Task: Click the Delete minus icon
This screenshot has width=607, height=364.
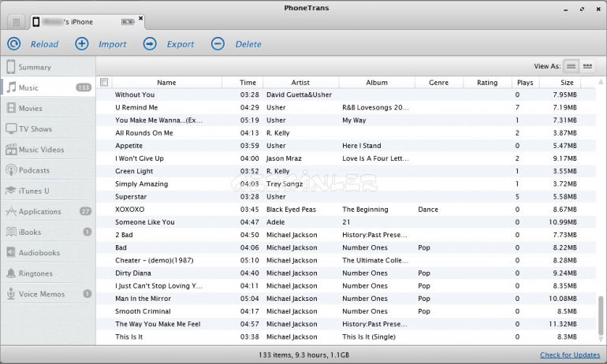Action: point(218,43)
